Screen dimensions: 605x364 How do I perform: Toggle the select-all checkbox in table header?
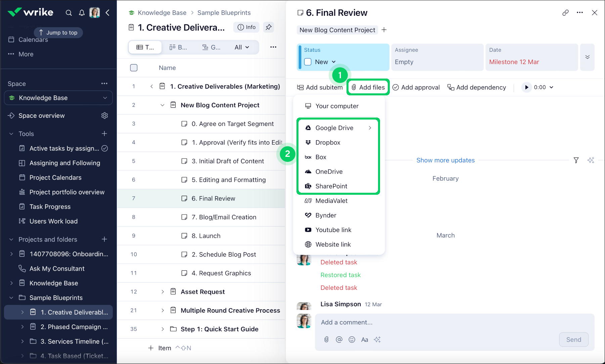[x=134, y=68]
